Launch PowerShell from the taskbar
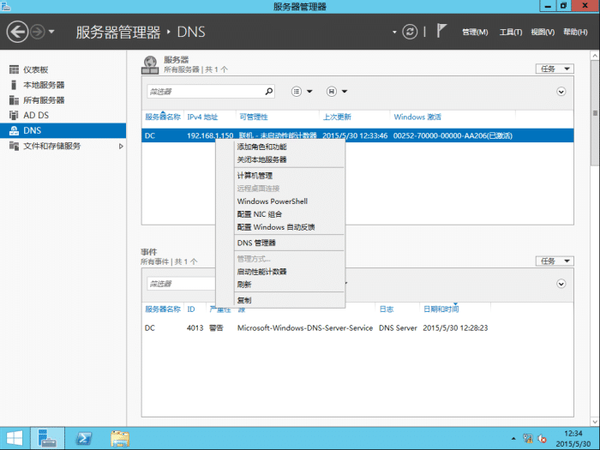 84,439
